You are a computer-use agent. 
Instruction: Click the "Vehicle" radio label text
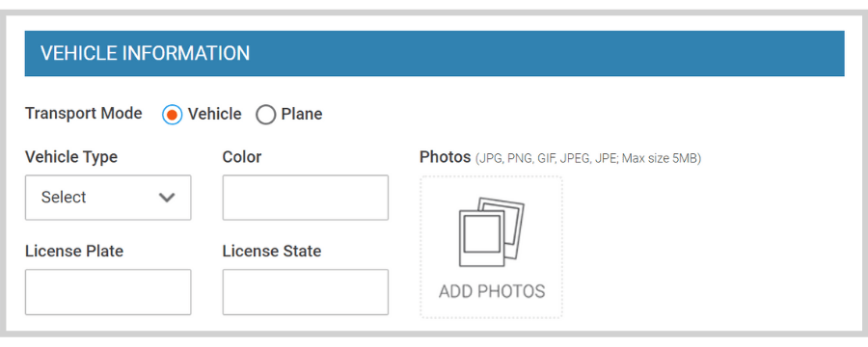click(215, 114)
